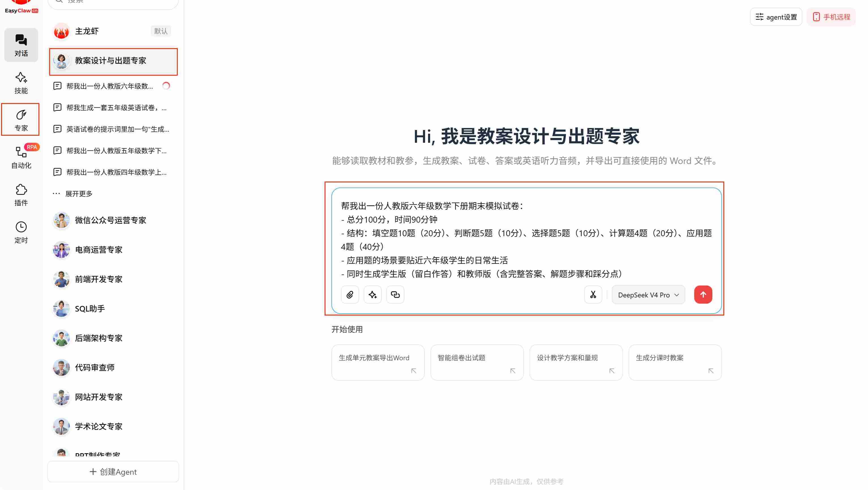
Task: Click into the prompt text area
Action: pos(526,240)
